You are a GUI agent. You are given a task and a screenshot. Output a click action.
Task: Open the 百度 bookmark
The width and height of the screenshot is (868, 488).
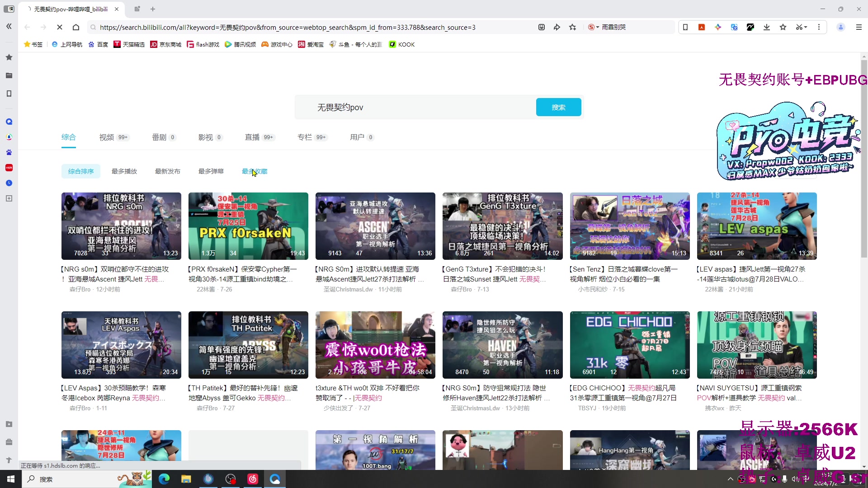pos(98,44)
